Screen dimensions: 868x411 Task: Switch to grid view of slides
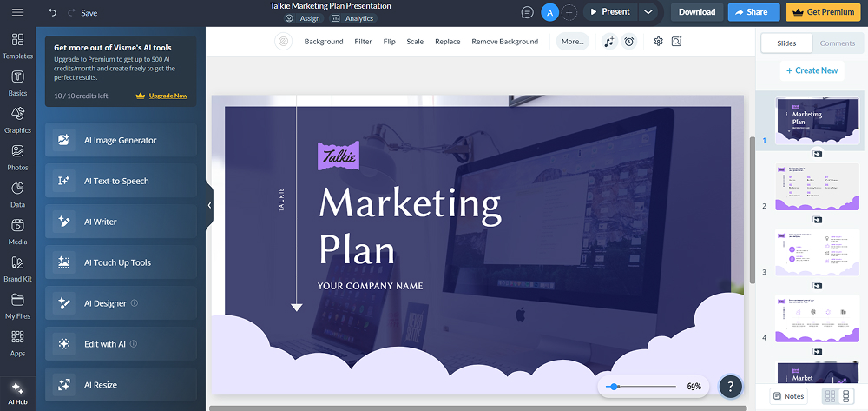click(830, 396)
